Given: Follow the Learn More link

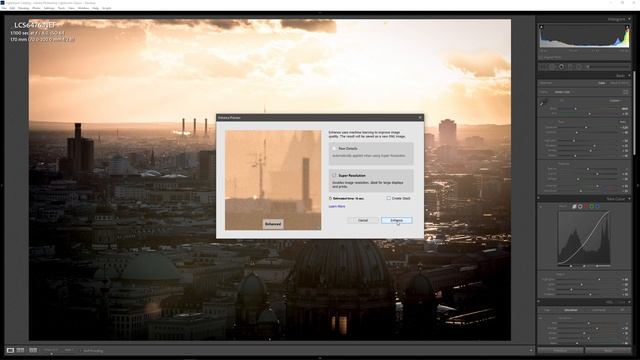Looking at the screenshot, I should 337,207.
